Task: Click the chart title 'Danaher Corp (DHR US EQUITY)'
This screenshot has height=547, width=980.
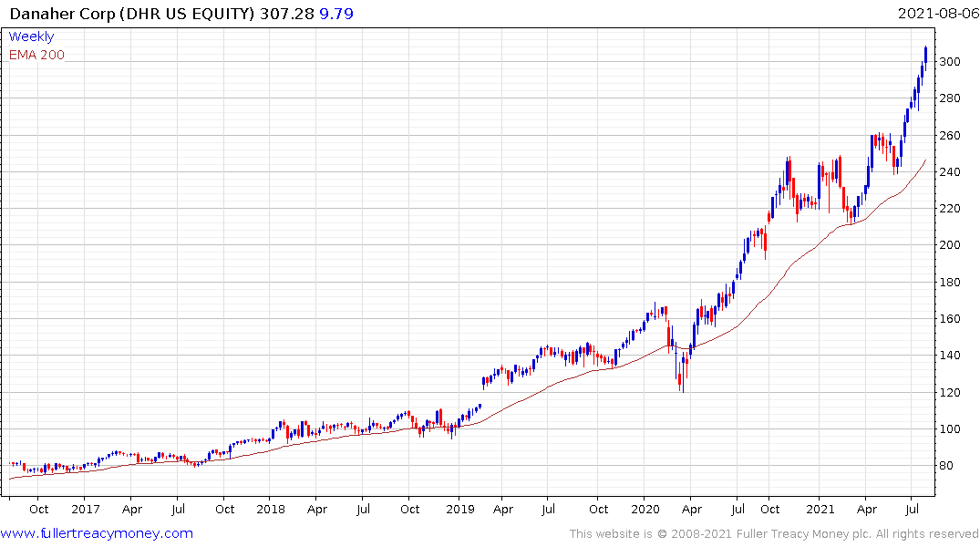Action: click(x=132, y=14)
